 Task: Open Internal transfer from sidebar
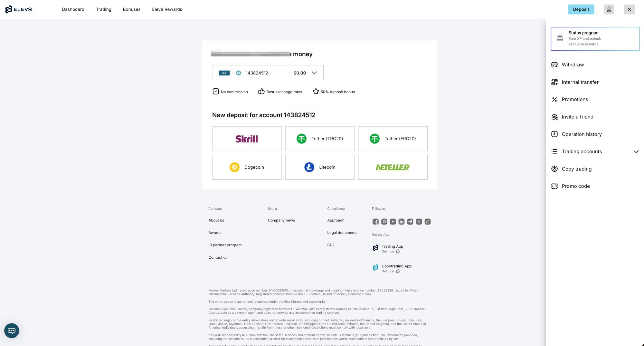580,82
